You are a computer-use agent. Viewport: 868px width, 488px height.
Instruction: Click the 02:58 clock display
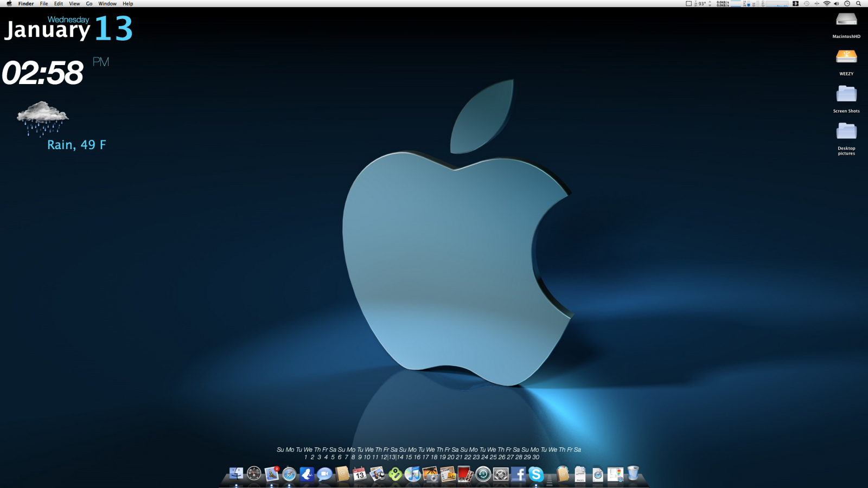pos(43,73)
